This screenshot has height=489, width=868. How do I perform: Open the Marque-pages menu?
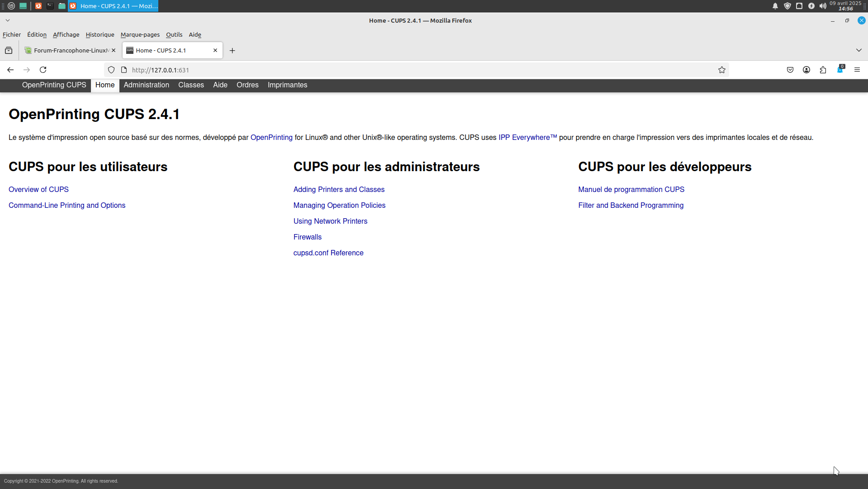pos(140,34)
